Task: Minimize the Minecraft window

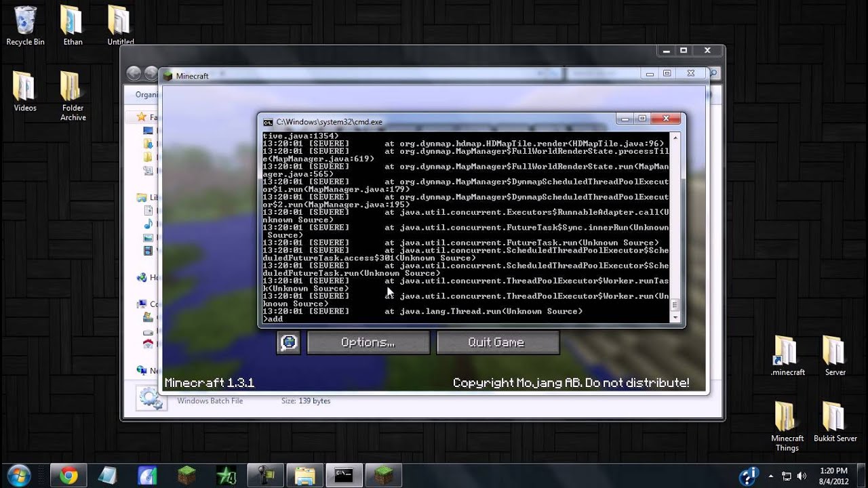Action: (650, 73)
